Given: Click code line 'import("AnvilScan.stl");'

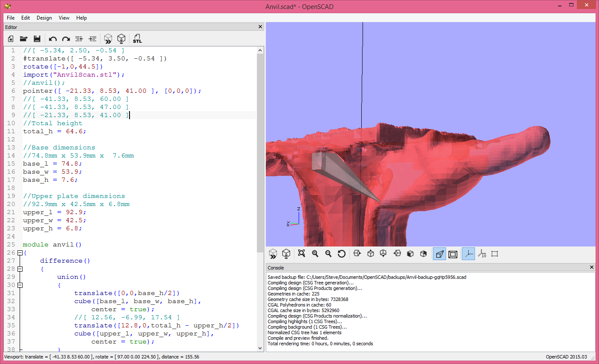Looking at the screenshot, I should [74, 75].
